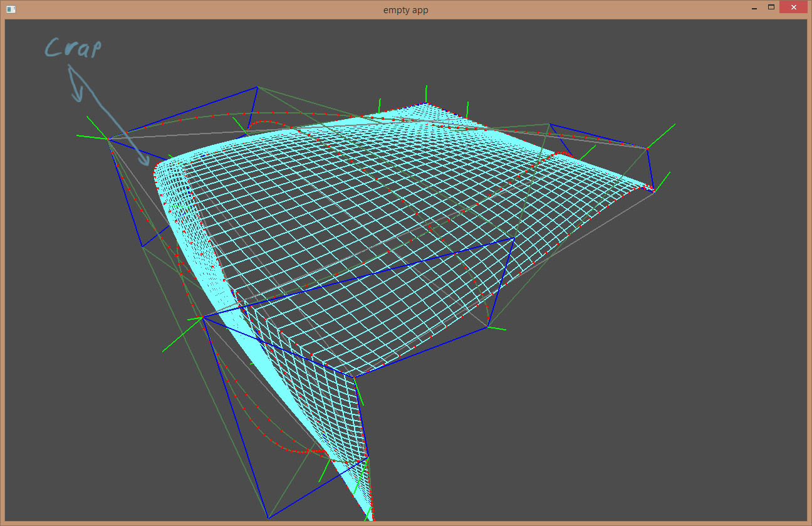Select the far-right blue control vertex with green tangent
Viewport: 812px width, 526px height.
pos(647,149)
